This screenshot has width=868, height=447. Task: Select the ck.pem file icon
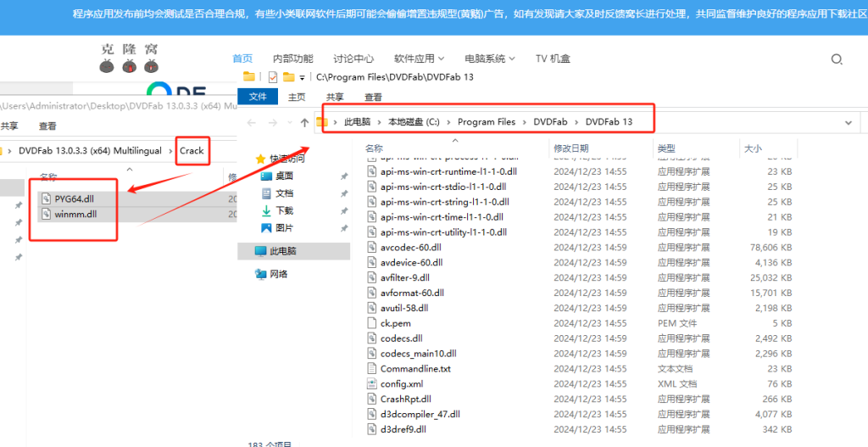pos(372,322)
